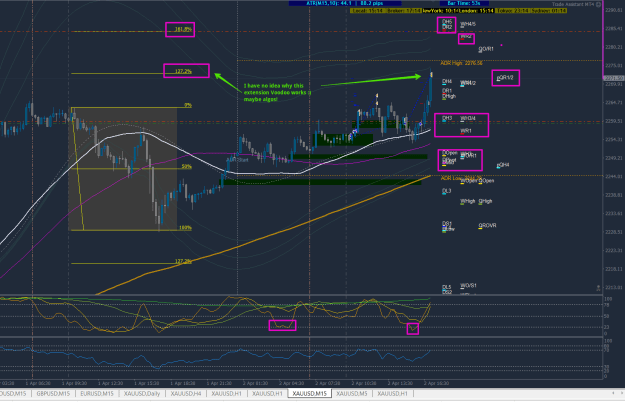Viewport: 625px width, 402px height.
Task: Open the XAUUSD,Daily chart tab
Action: pyautogui.click(x=142, y=394)
